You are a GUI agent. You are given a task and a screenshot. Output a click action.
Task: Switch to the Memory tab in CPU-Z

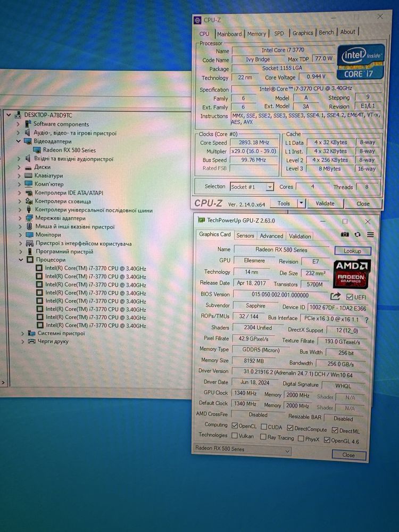256,34
